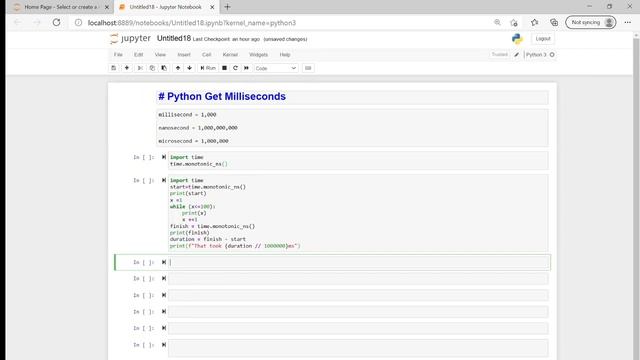Viewport: 640px width, 360px height.
Task: Close the Untitled18 Jupyter Notebook tab
Action: point(212,7)
